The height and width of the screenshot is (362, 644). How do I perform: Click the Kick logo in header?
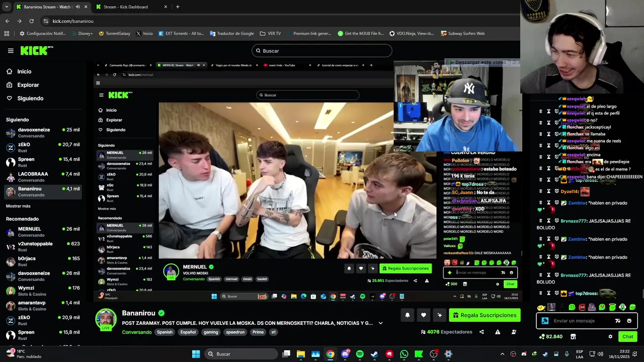point(37,50)
